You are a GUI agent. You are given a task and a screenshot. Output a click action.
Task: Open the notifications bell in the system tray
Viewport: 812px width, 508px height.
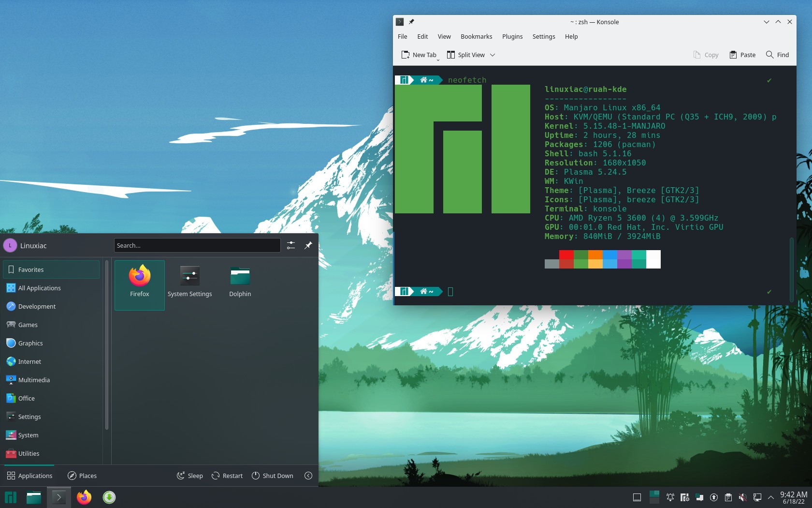[x=670, y=497]
